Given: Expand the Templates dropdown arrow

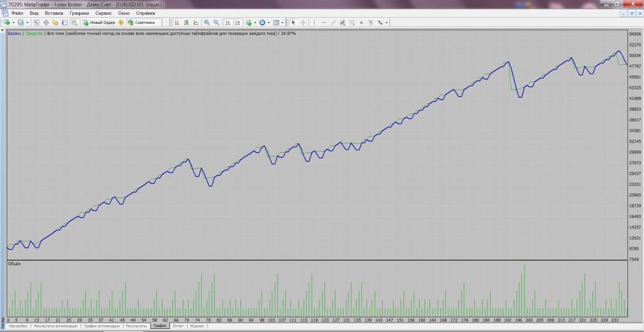Looking at the screenshot, I should 283,23.
